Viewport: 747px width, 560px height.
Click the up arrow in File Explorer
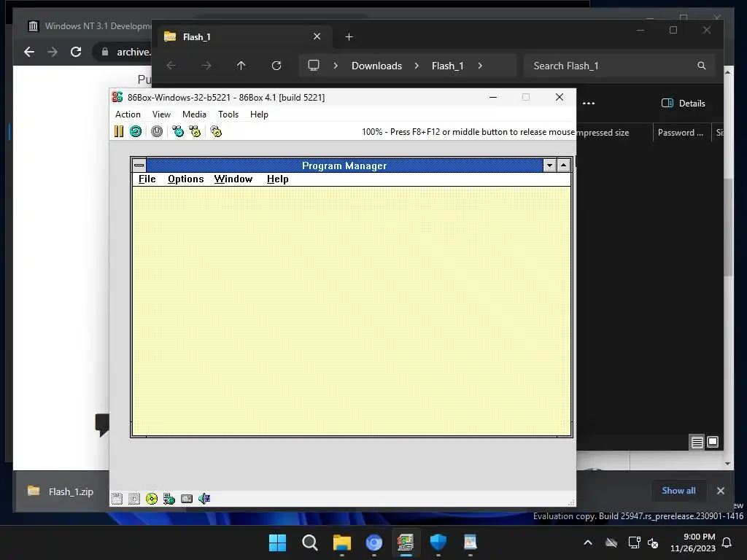point(241,66)
